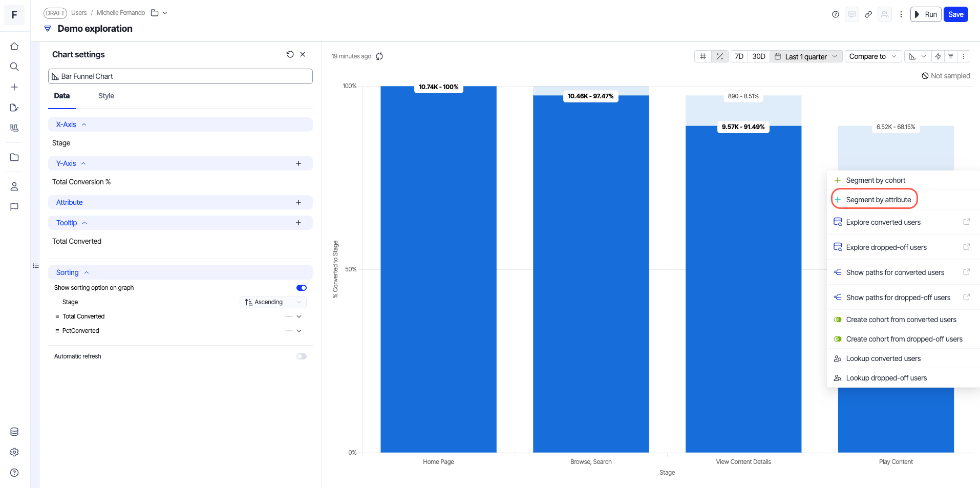Open the help icon in top bar
This screenshot has width=980, height=488.
[x=836, y=14]
